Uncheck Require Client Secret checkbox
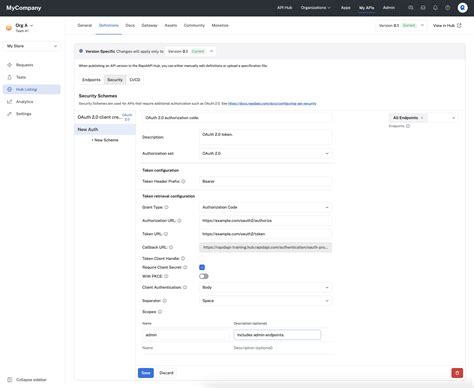The width and height of the screenshot is (474, 388). pos(202,267)
